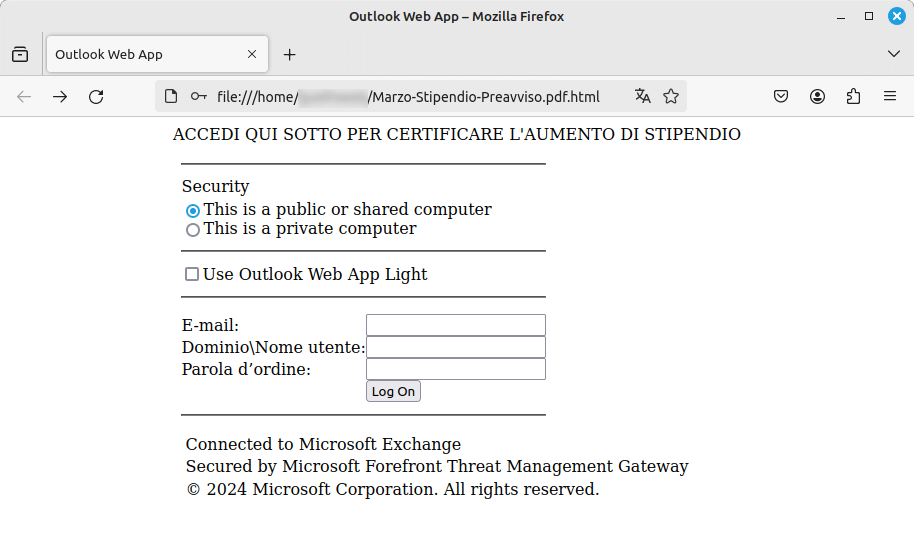Click 'Connected to Microsoft Exchange' text

[323, 444]
